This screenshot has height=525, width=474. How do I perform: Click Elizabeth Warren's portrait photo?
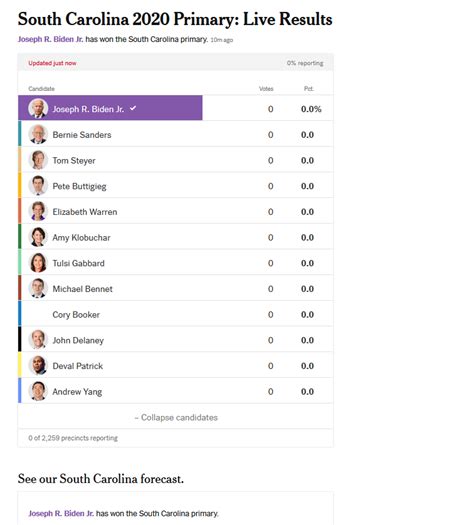[38, 211]
